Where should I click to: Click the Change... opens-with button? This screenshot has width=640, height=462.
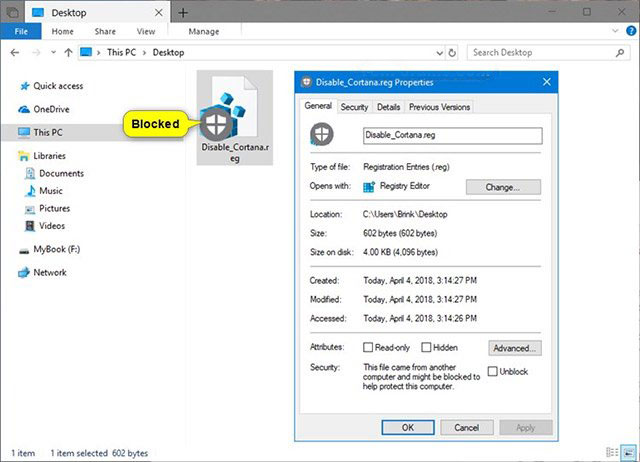pyautogui.click(x=503, y=187)
